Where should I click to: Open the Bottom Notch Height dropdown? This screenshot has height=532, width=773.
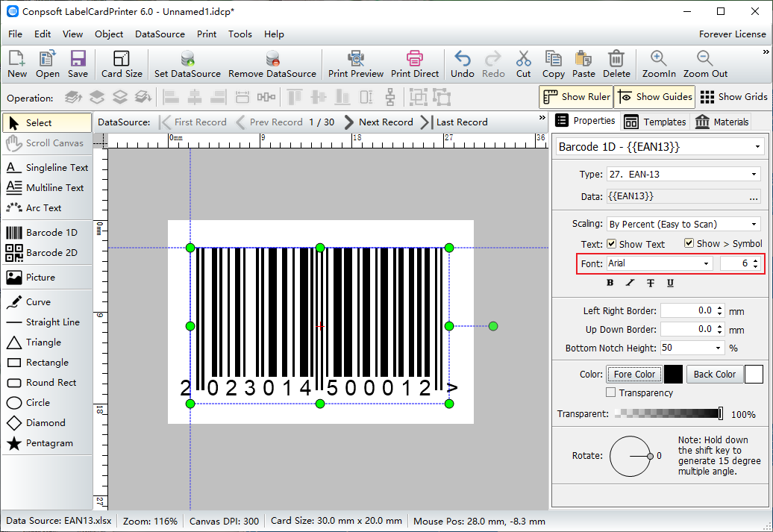[719, 348]
